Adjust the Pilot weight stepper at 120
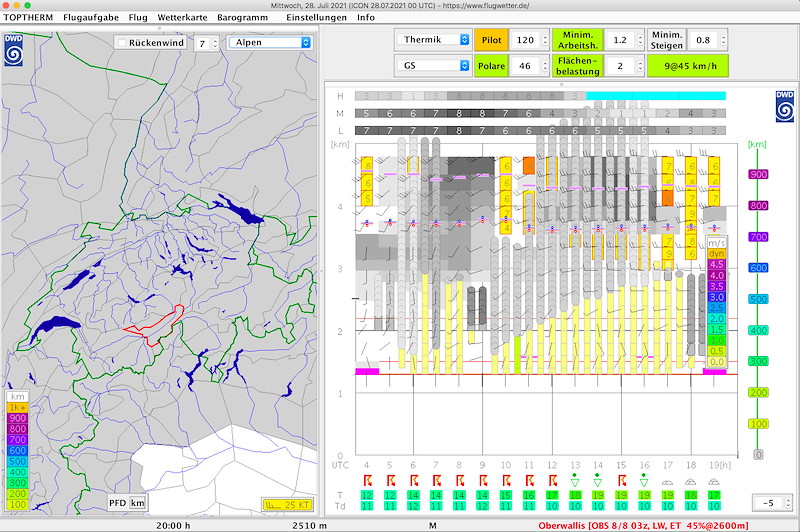The height and width of the screenshot is (532, 800). click(x=545, y=40)
